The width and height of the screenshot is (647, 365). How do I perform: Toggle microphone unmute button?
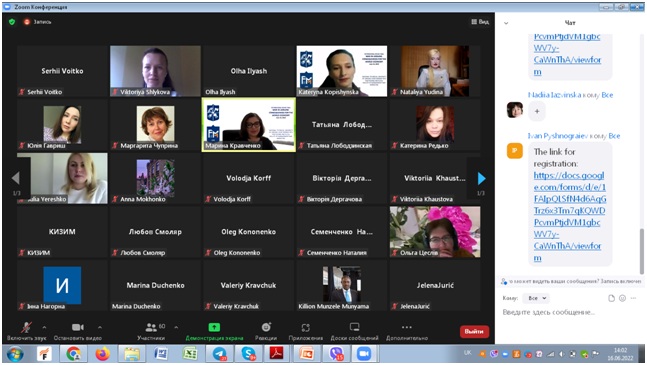(x=26, y=327)
